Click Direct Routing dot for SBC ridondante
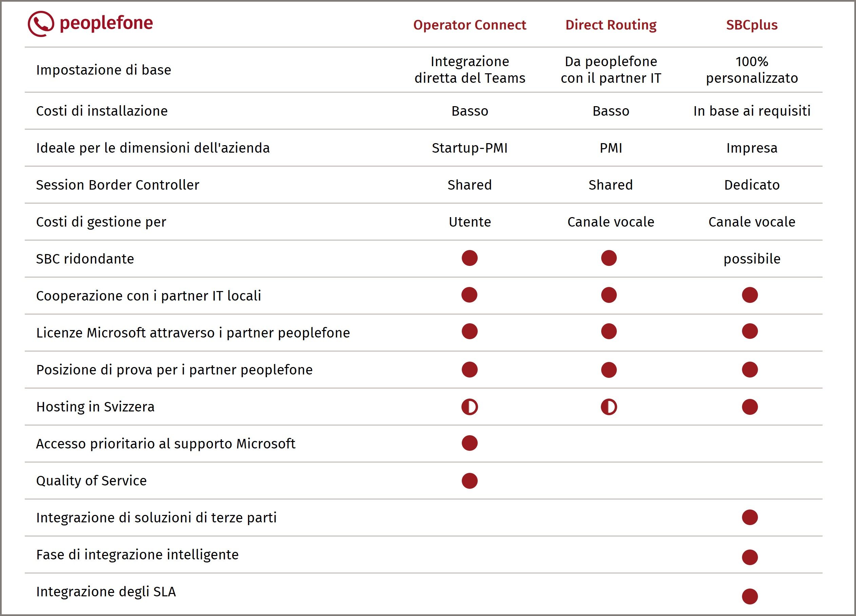The height and width of the screenshot is (616, 856). point(609,258)
